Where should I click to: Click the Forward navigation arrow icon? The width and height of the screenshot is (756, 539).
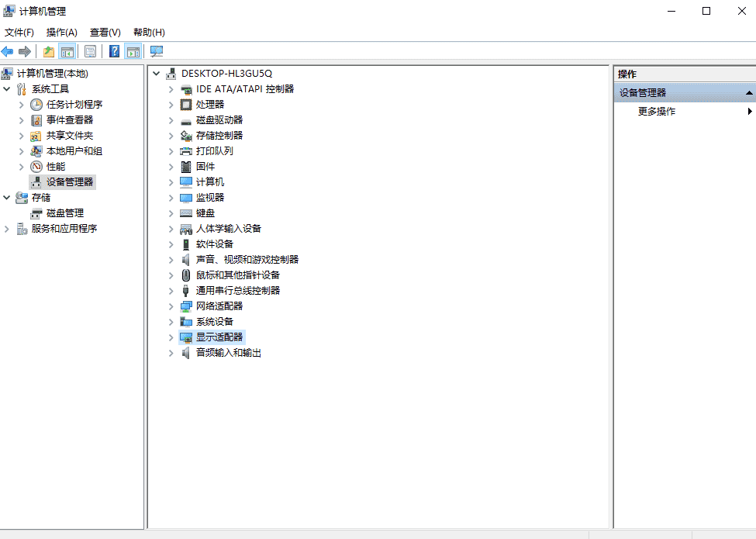[23, 51]
